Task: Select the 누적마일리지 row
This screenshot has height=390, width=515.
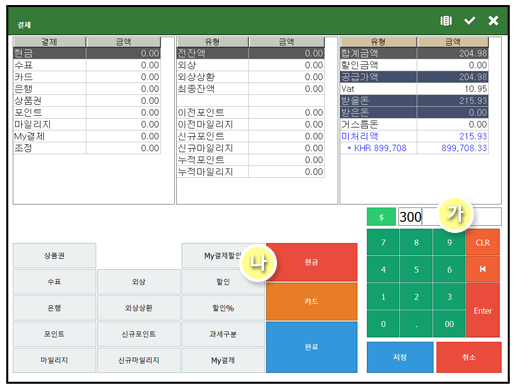Action: point(251,172)
